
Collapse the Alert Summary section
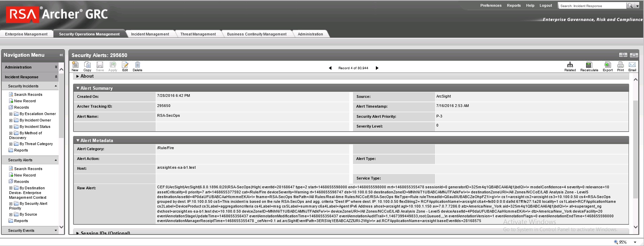pyautogui.click(x=78, y=88)
